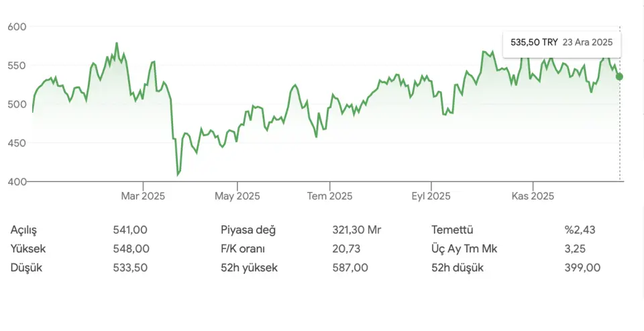Click the Kas 2025 axis label

[533, 196]
